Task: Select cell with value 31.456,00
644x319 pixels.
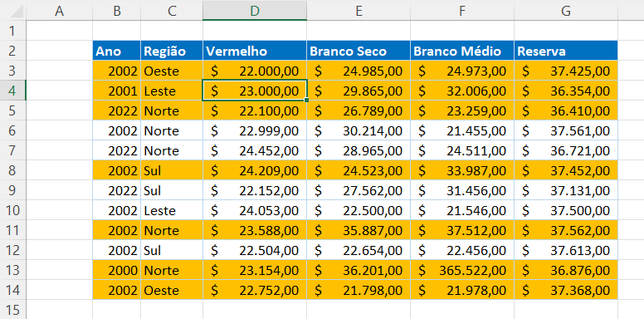Action: click(462, 190)
